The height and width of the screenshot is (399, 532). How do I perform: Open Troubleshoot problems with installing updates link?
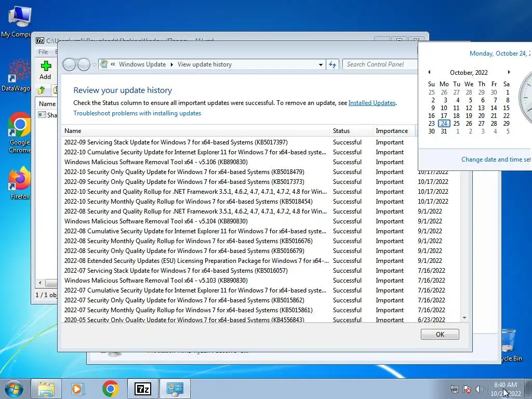point(137,113)
